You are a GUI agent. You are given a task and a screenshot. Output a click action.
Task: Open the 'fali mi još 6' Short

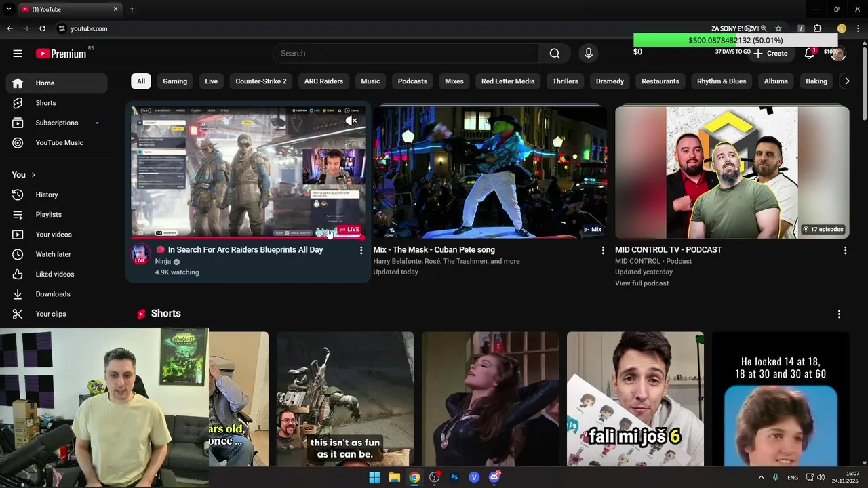(x=635, y=399)
